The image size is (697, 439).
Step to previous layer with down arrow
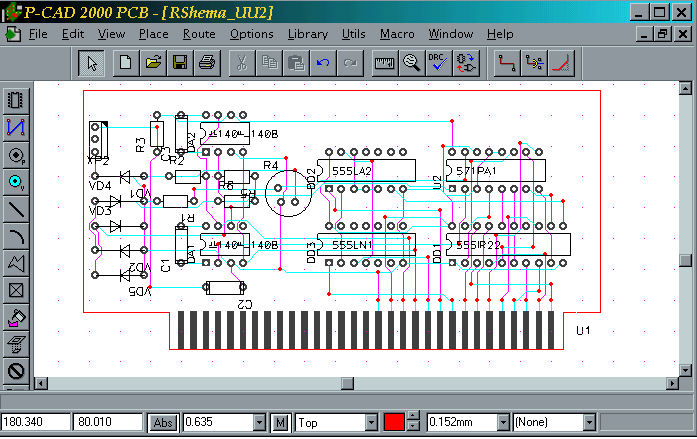(x=413, y=427)
